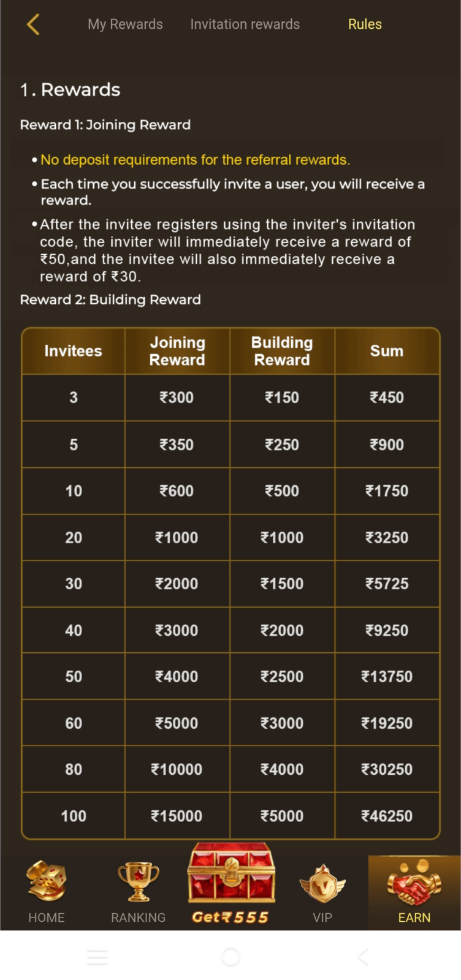Tap Android system back triangle icon

363,957
